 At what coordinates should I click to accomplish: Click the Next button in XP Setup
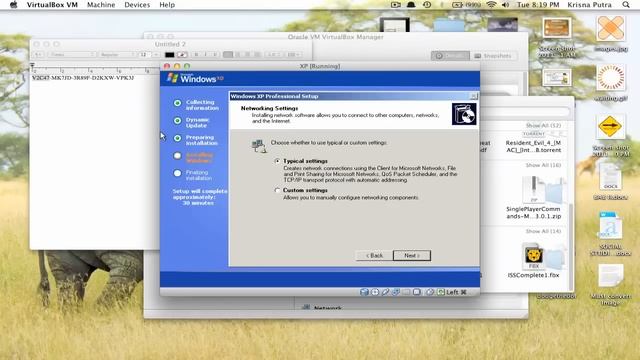click(x=412, y=256)
